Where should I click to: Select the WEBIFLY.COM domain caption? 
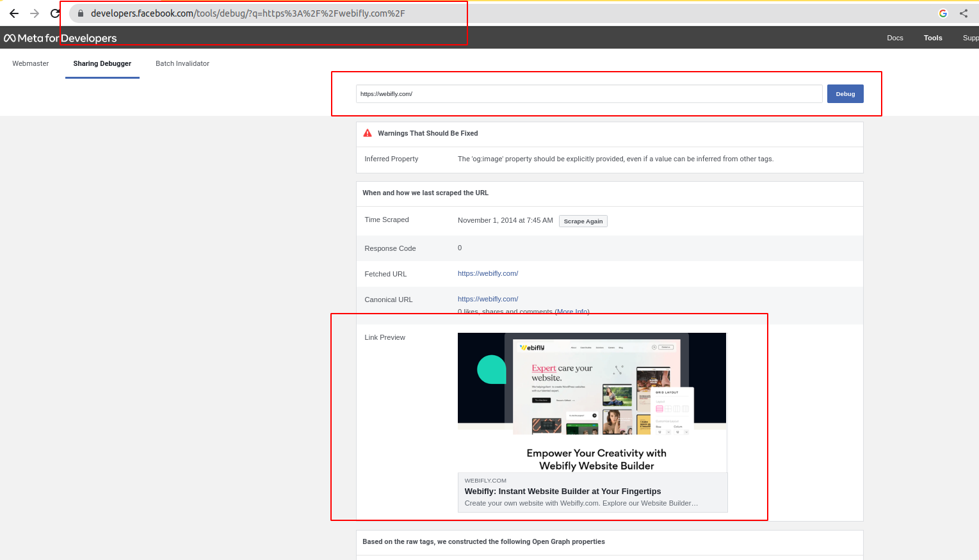pyautogui.click(x=485, y=481)
